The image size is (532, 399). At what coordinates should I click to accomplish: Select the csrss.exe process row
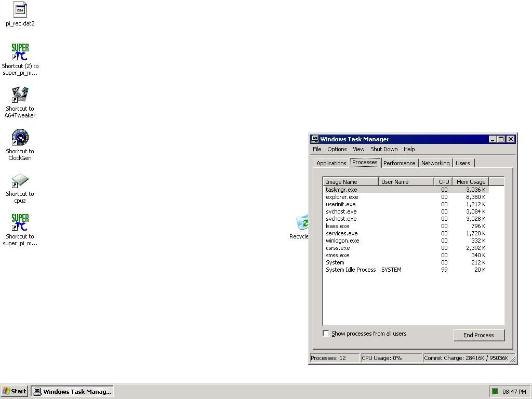click(406, 248)
